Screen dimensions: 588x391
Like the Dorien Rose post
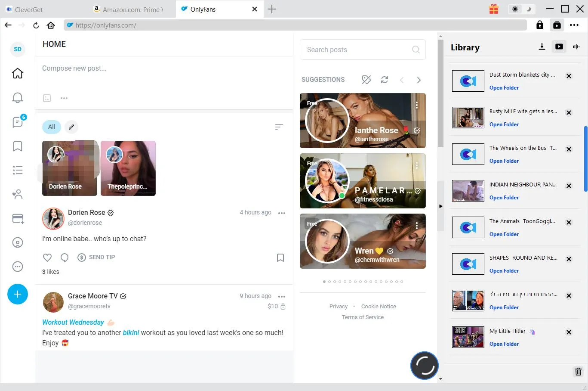point(47,258)
